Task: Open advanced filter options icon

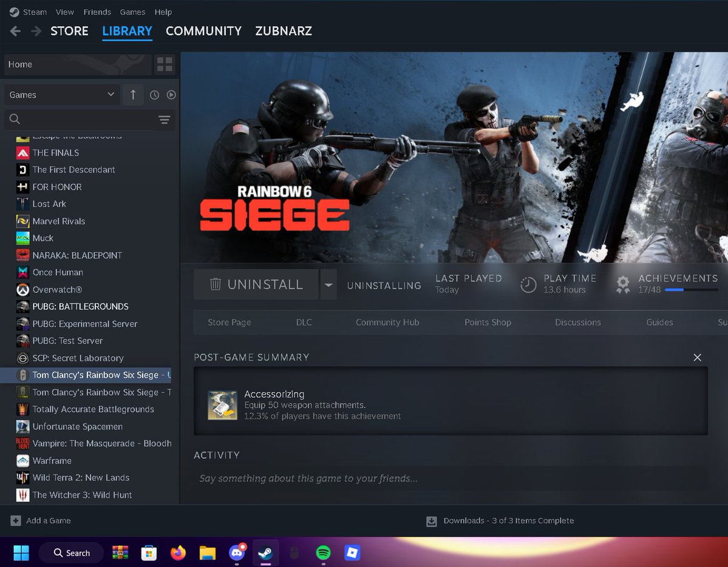Action: point(165,120)
